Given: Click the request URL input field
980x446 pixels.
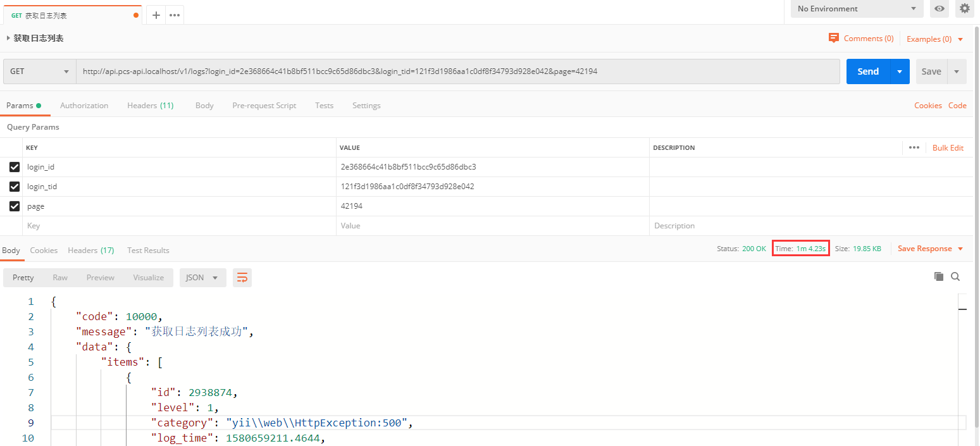Looking at the screenshot, I should pyautogui.click(x=457, y=71).
